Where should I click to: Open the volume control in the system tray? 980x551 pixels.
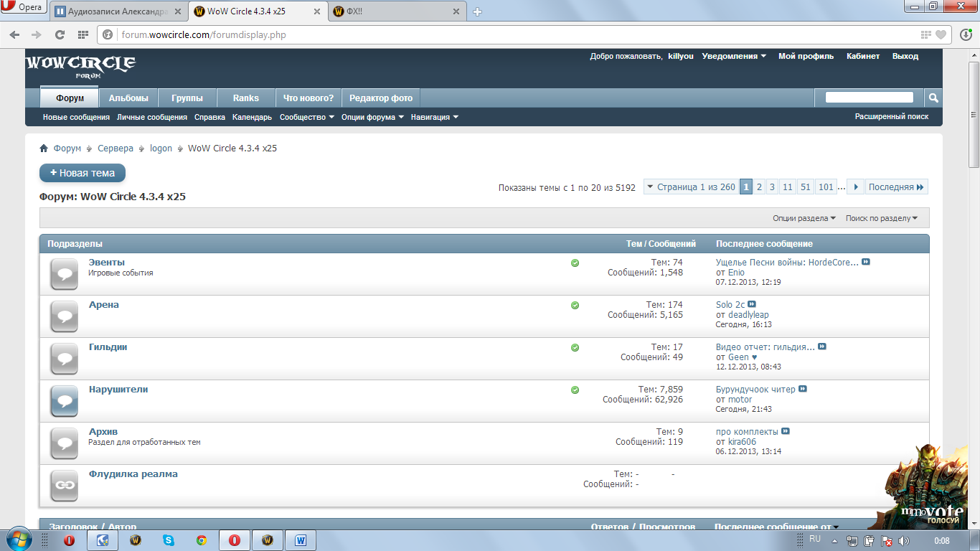tap(903, 541)
